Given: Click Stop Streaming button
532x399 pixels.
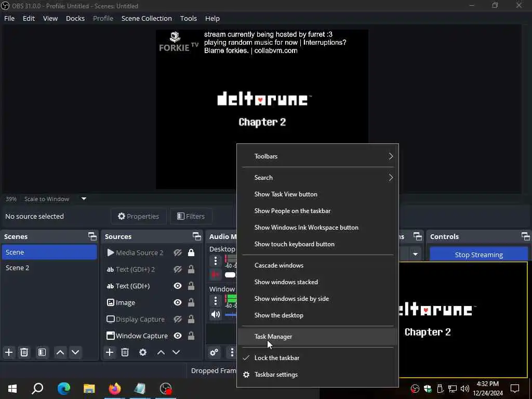Looking at the screenshot, I should [x=478, y=255].
